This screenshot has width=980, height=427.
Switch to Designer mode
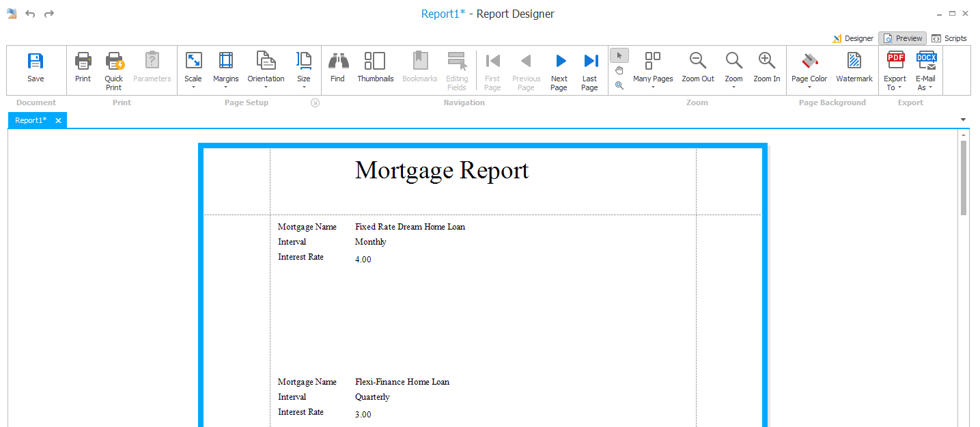[x=853, y=38]
